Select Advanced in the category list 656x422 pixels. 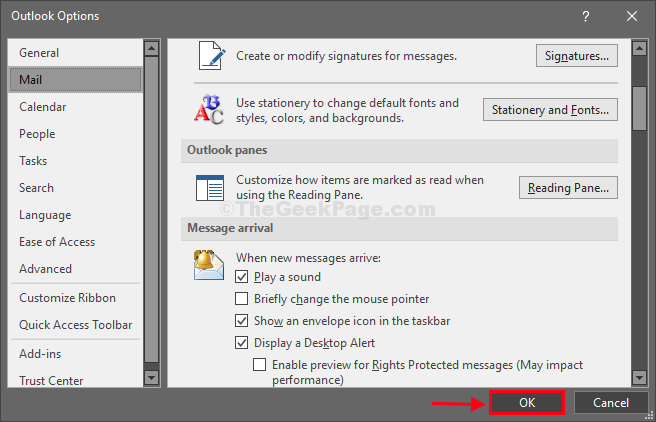(x=45, y=269)
